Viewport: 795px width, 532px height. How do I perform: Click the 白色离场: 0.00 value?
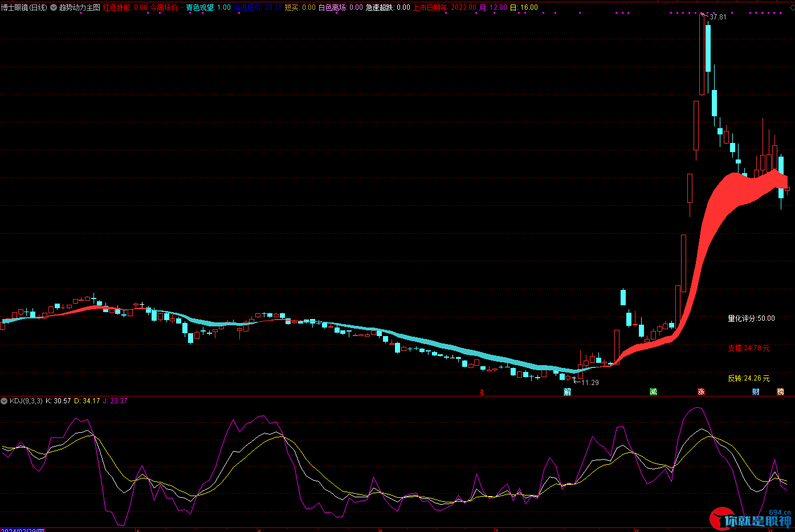pos(341,7)
